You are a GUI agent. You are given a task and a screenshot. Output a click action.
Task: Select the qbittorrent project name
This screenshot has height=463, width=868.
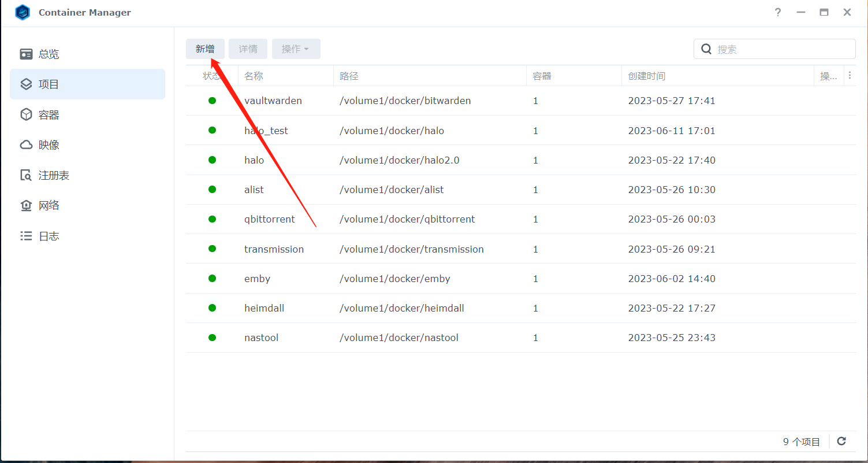coord(270,219)
